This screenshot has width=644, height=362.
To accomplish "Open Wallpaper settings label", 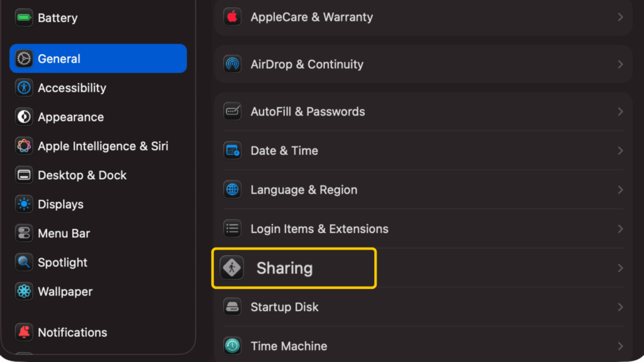I will coord(65,292).
